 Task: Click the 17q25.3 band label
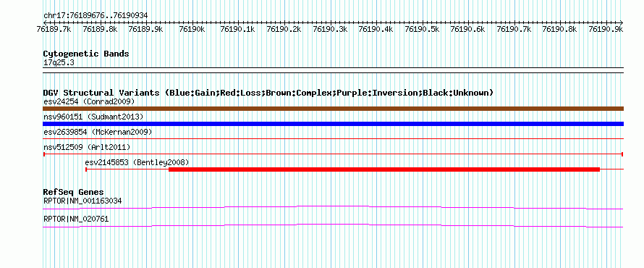coord(59,63)
